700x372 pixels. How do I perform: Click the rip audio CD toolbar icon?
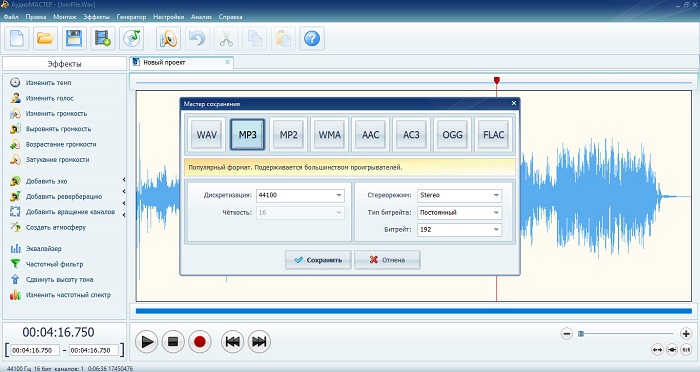click(x=131, y=38)
